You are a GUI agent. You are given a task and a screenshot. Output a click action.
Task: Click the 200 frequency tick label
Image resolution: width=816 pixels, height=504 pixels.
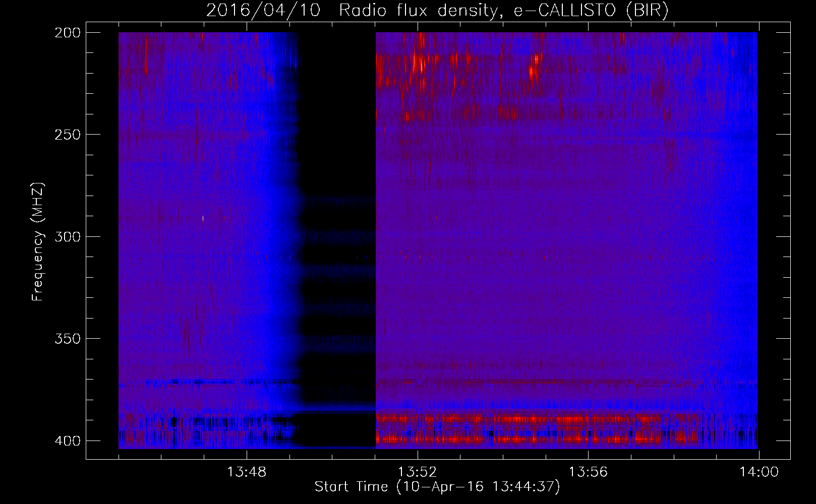tap(68, 33)
